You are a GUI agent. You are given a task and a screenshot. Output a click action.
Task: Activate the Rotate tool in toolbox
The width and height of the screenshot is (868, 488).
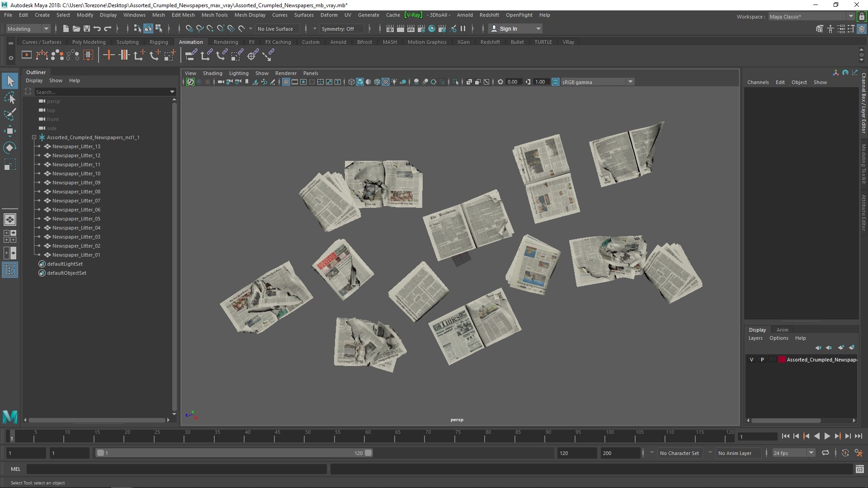click(10, 148)
